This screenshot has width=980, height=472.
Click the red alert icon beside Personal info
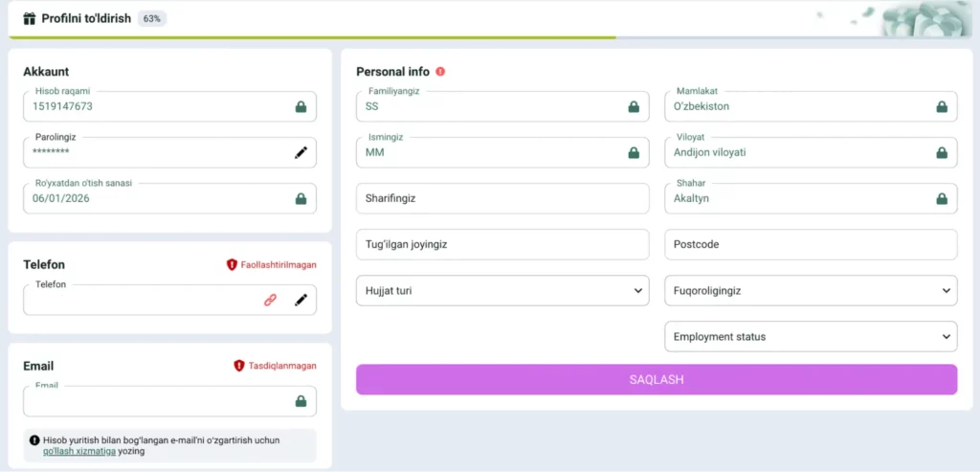pyautogui.click(x=440, y=72)
